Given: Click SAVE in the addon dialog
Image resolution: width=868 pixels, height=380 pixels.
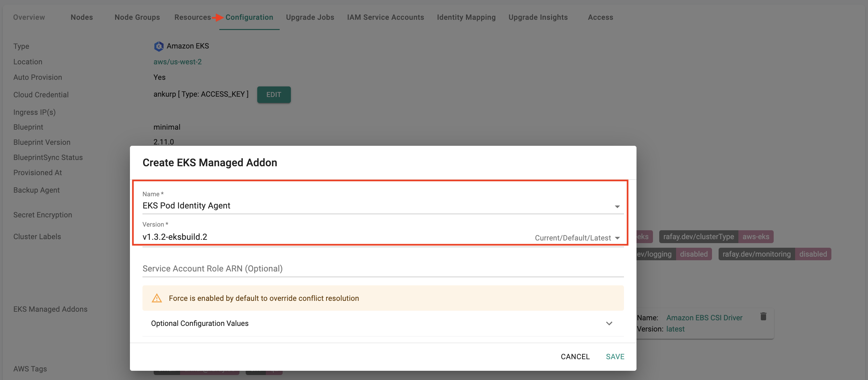Looking at the screenshot, I should (615, 356).
